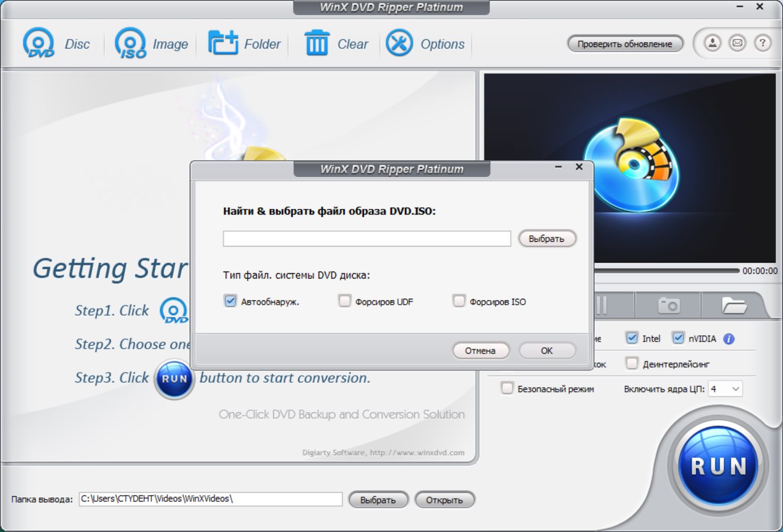
Task: Click the email envelope icon
Action: pos(737,43)
